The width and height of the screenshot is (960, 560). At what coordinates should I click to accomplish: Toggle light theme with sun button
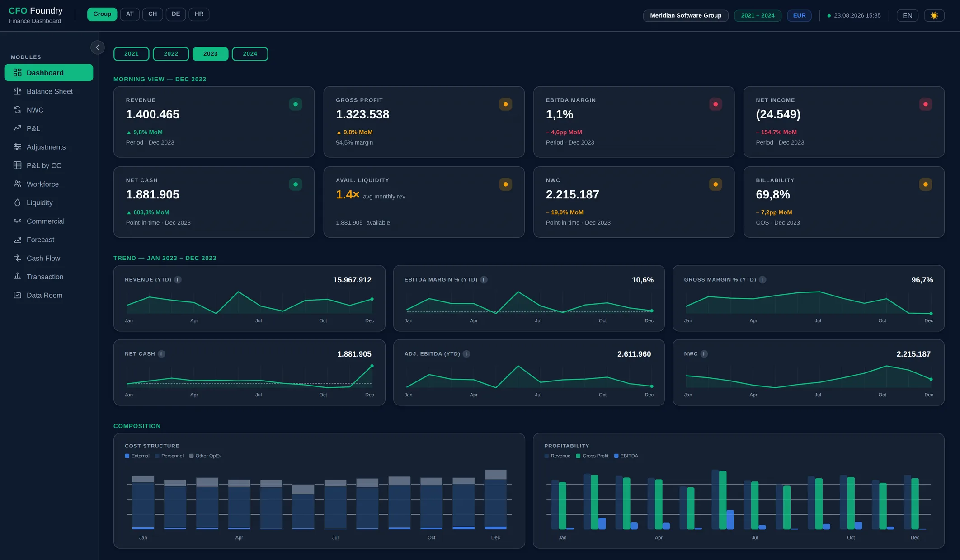[x=934, y=15]
